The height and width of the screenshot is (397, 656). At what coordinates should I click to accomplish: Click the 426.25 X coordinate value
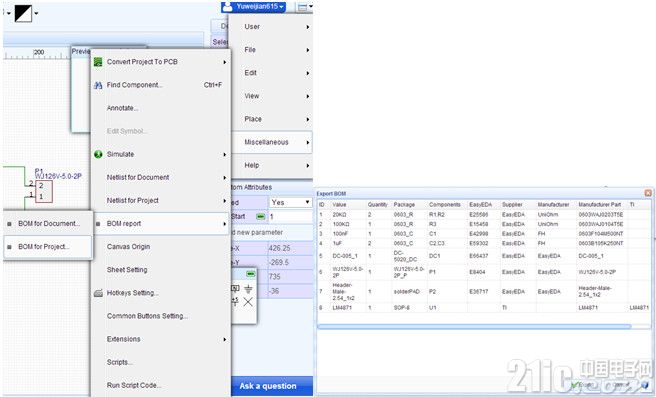[x=290, y=248]
